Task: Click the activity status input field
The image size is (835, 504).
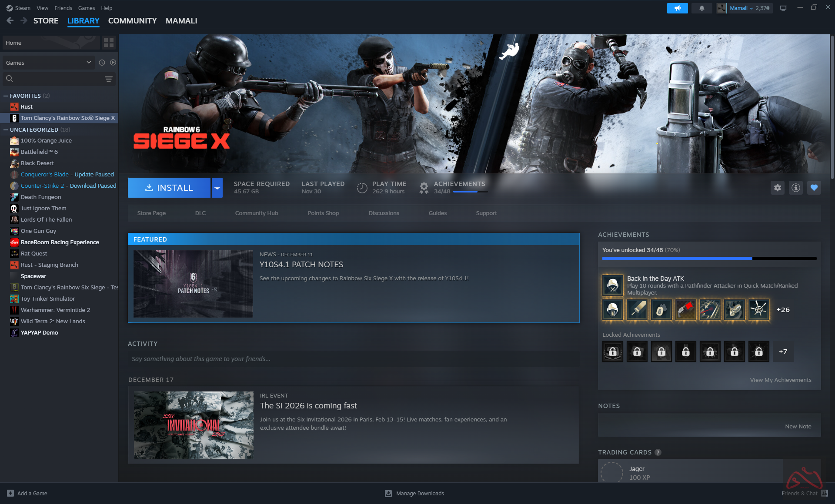Action: click(353, 359)
